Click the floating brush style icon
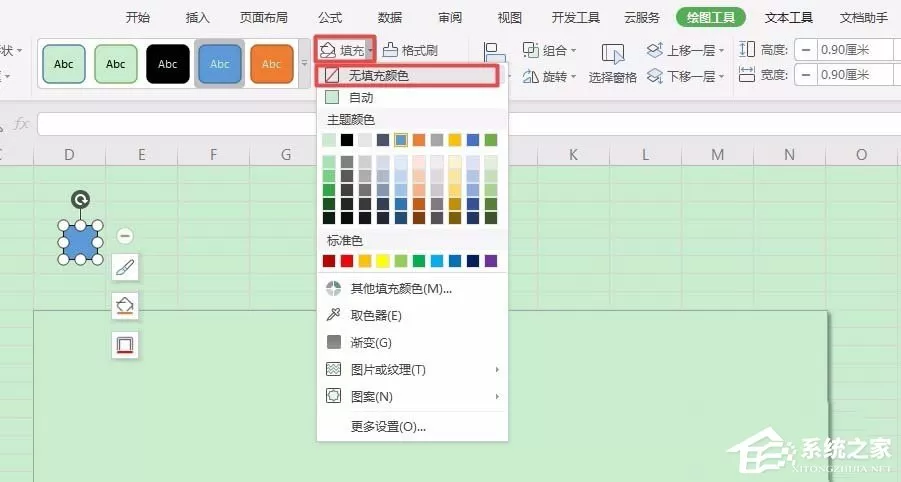Screen dimensions: 901x482 pyautogui.click(x=125, y=267)
